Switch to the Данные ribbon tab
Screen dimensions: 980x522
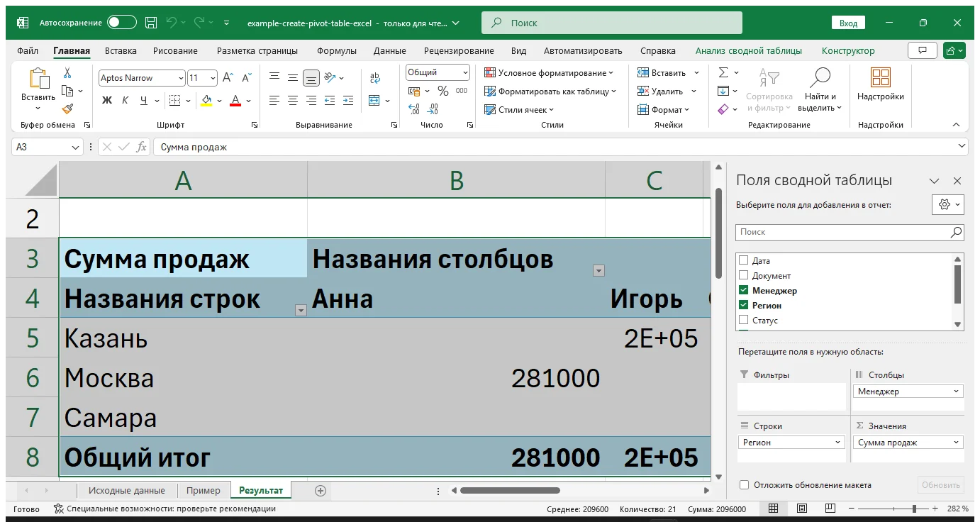click(x=390, y=50)
